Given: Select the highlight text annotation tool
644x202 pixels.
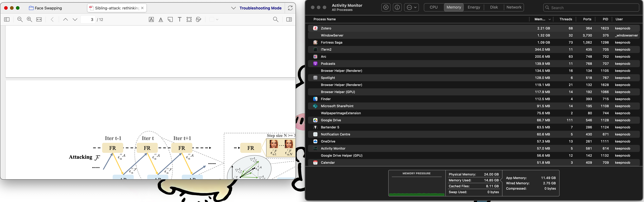Looking at the screenshot, I should click(151, 19).
